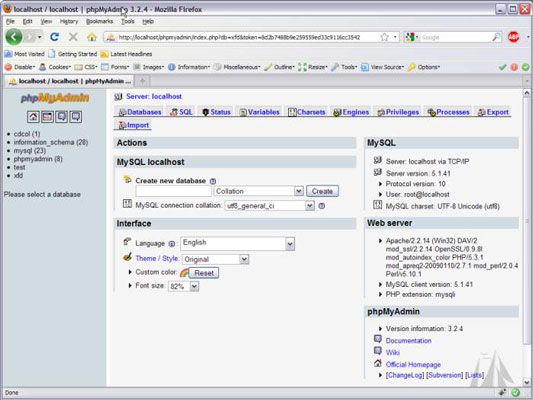
Task: Open the Bookmarks menu
Action: coord(99,21)
